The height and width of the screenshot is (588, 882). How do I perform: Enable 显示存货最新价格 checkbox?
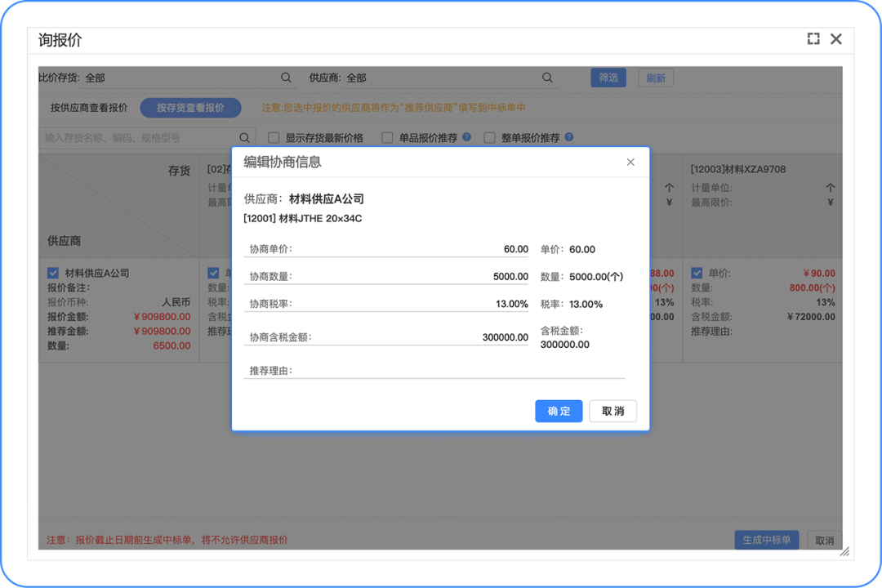[274, 138]
